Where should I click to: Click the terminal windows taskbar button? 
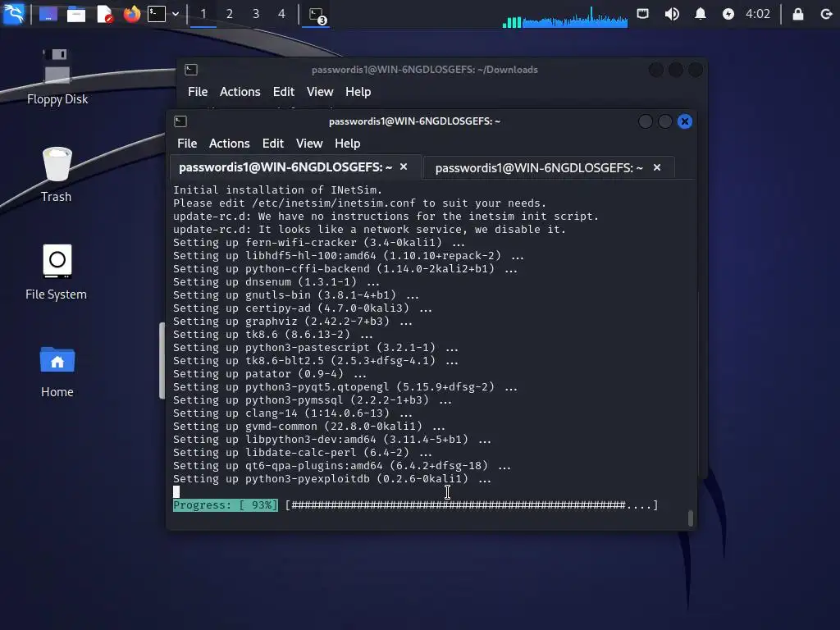pos(317,15)
